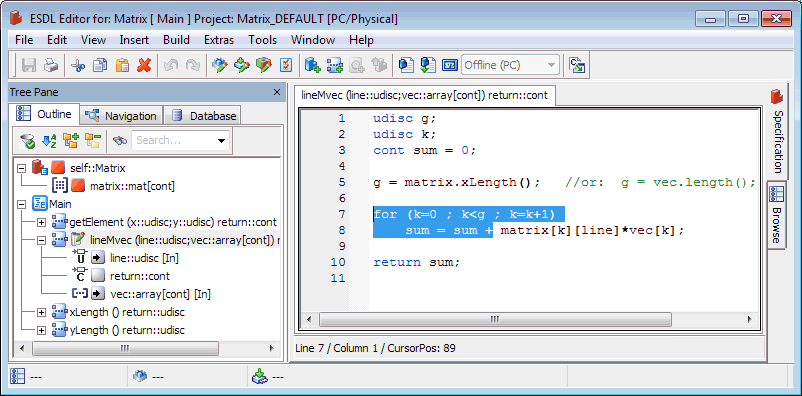Delete with the red X icon
Screen dimensions: 802x396
(144, 65)
